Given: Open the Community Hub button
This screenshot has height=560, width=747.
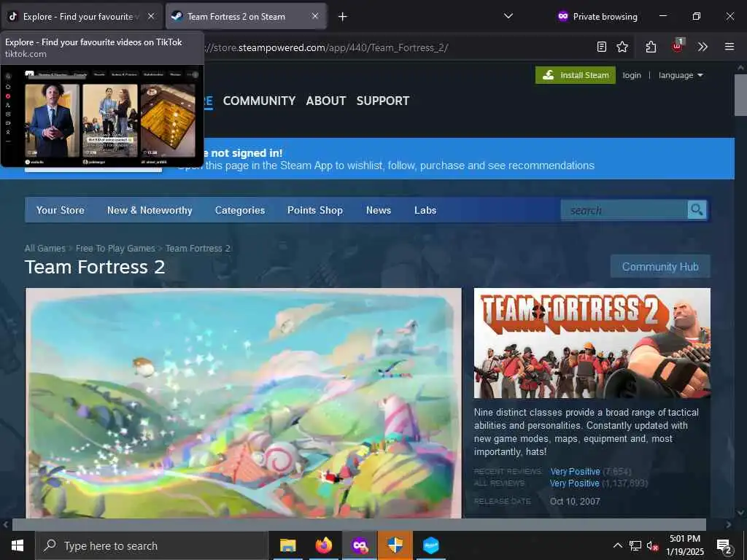Looking at the screenshot, I should click(x=660, y=266).
